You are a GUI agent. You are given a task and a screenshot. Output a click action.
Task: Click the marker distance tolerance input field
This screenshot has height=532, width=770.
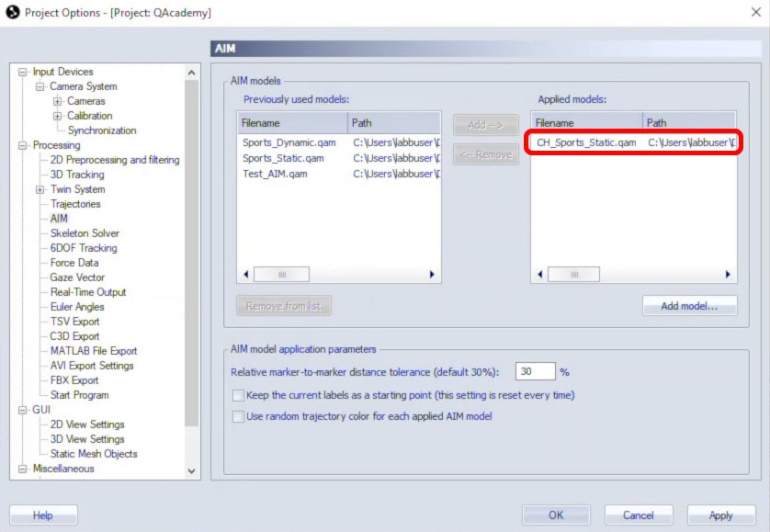point(535,372)
